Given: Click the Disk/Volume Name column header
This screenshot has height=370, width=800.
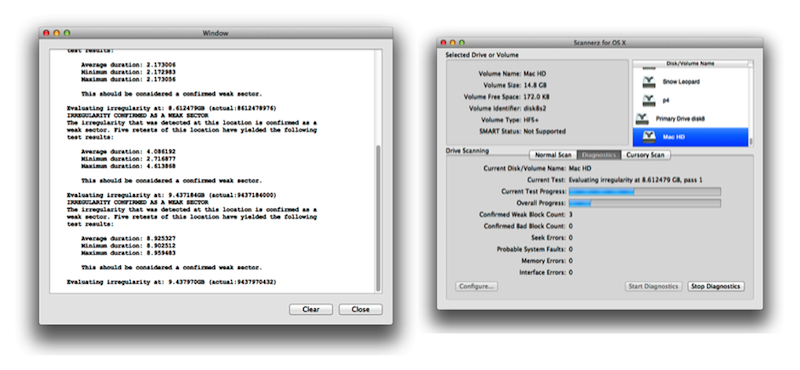Looking at the screenshot, I should 690,64.
